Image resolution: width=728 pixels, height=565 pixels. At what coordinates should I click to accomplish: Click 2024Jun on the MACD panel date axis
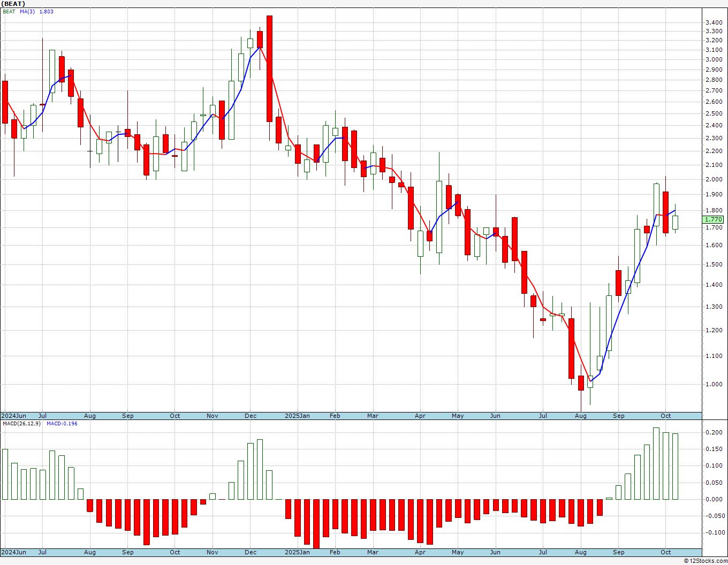coord(14,552)
